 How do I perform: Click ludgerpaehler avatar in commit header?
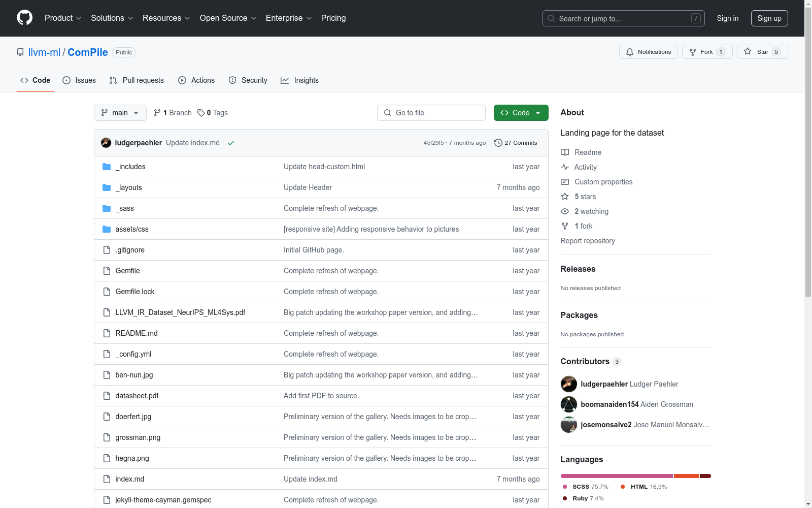(x=106, y=143)
